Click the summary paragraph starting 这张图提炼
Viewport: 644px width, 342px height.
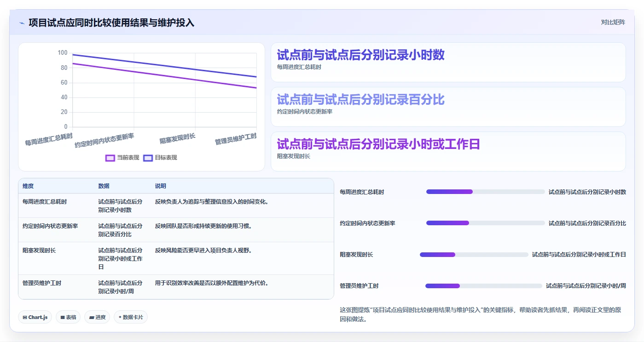tap(480, 314)
